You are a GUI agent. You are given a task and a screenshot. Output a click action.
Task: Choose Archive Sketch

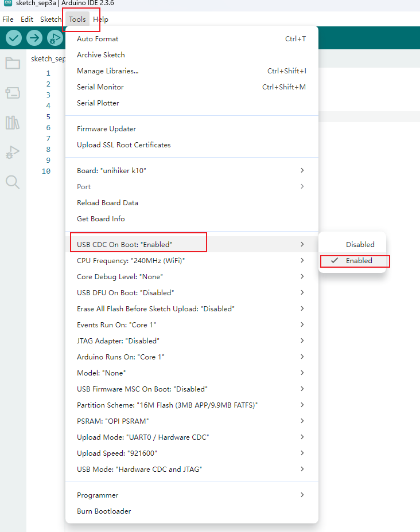point(192,54)
